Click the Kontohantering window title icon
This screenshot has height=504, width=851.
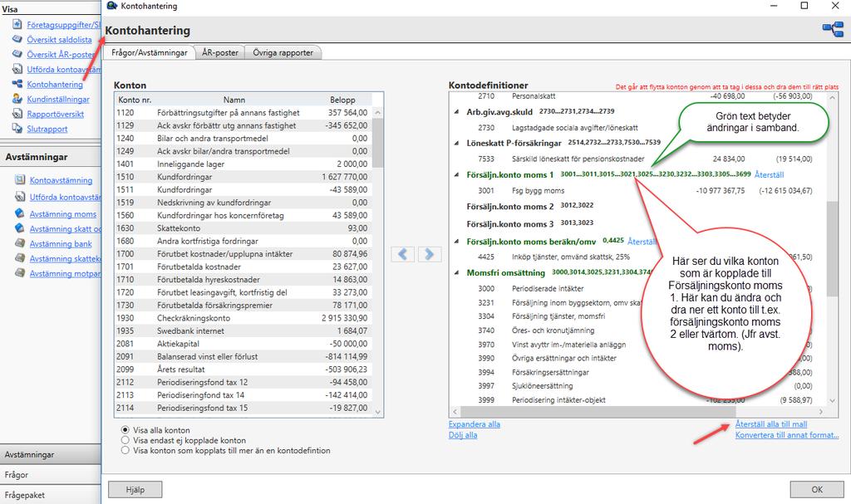[x=112, y=6]
